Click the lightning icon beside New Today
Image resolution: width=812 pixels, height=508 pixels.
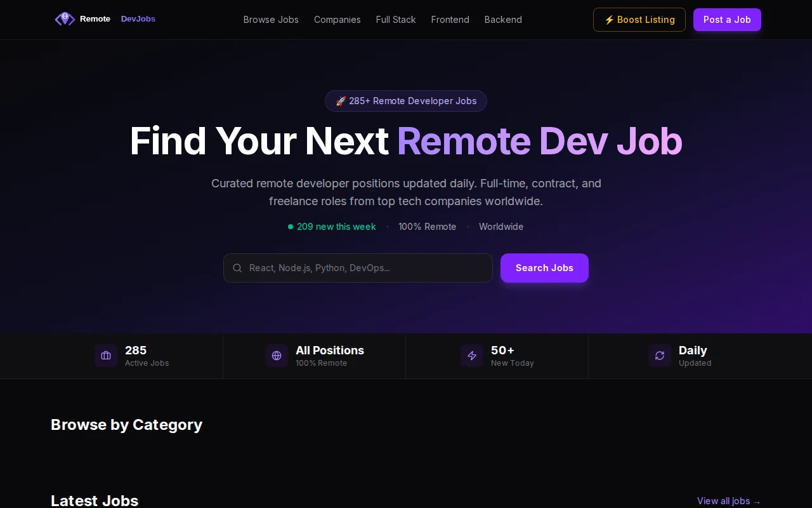[472, 356]
